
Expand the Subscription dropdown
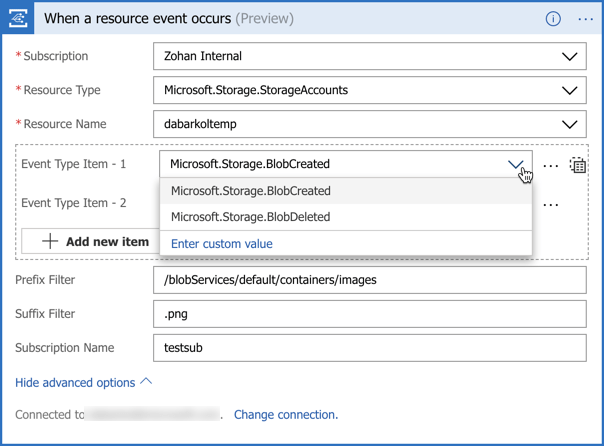tap(569, 57)
